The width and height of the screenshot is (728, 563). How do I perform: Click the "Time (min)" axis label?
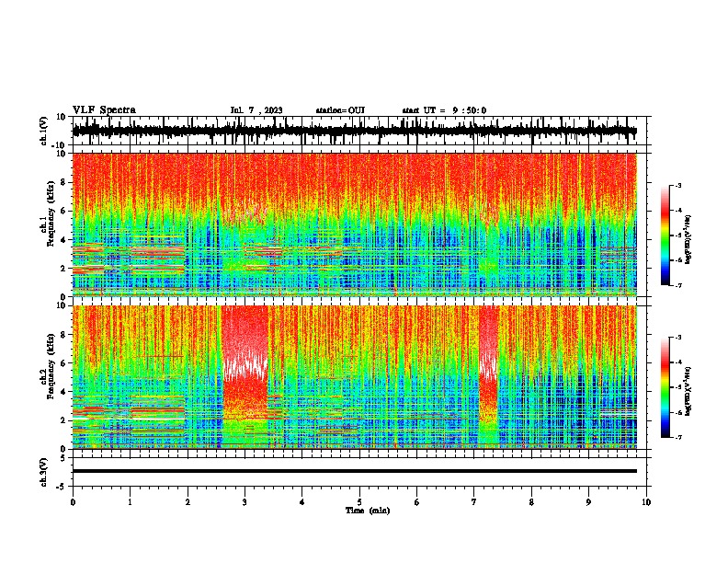368,511
